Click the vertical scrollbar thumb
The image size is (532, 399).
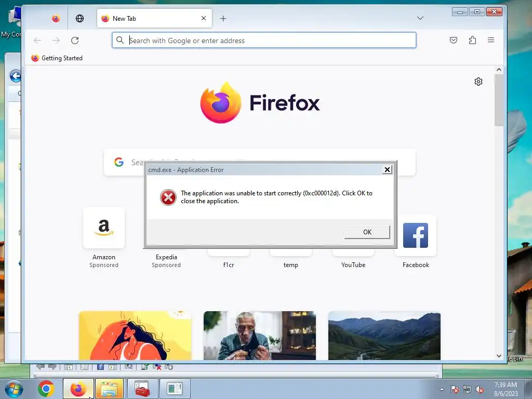pos(499,100)
